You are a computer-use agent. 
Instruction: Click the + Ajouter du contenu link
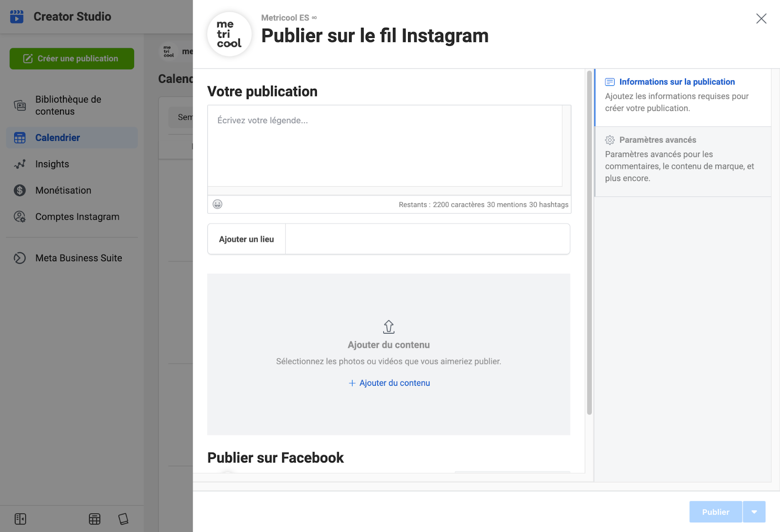(389, 383)
